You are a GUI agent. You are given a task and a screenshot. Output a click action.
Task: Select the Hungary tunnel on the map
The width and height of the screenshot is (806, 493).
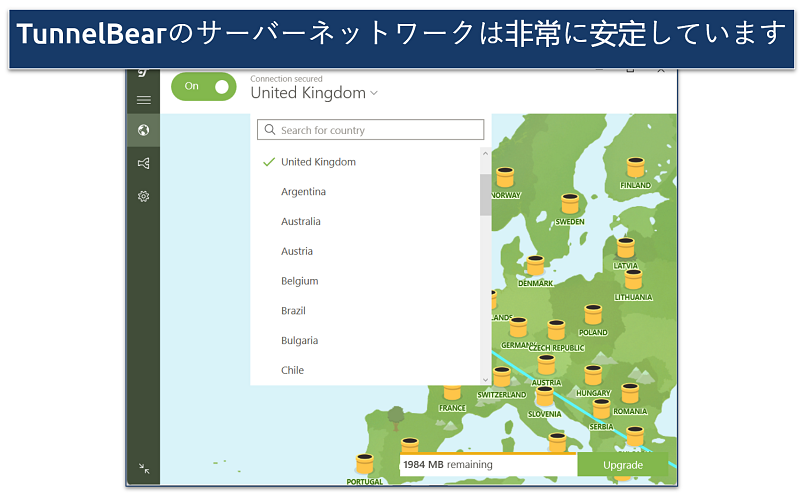pyautogui.click(x=593, y=375)
